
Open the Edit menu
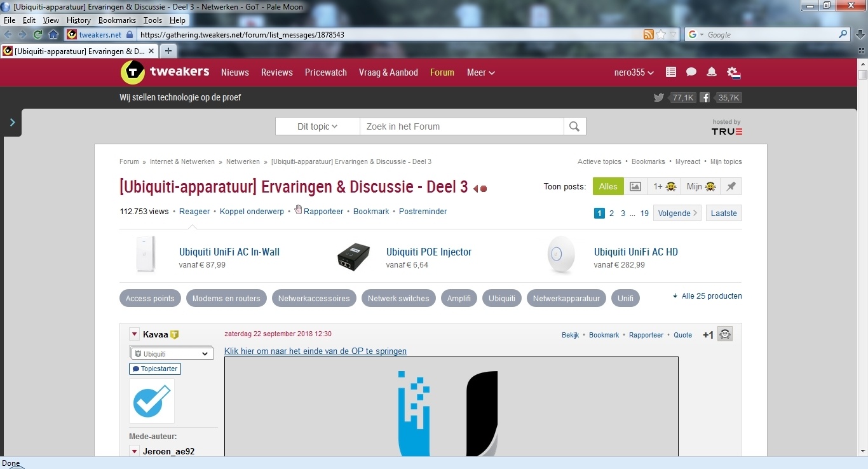[29, 20]
